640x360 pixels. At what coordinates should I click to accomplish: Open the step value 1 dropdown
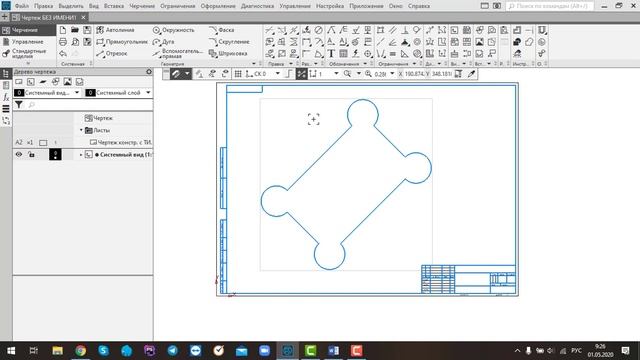tap(336, 74)
